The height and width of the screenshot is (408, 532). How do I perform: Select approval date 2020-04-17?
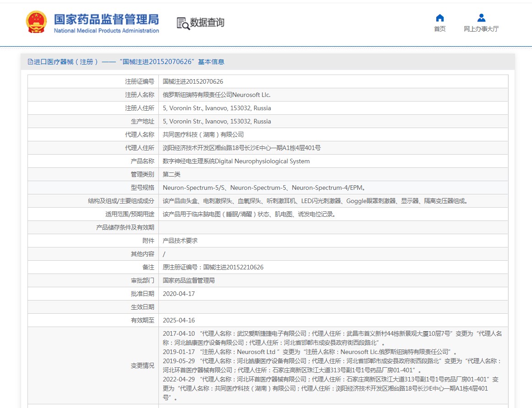click(179, 294)
